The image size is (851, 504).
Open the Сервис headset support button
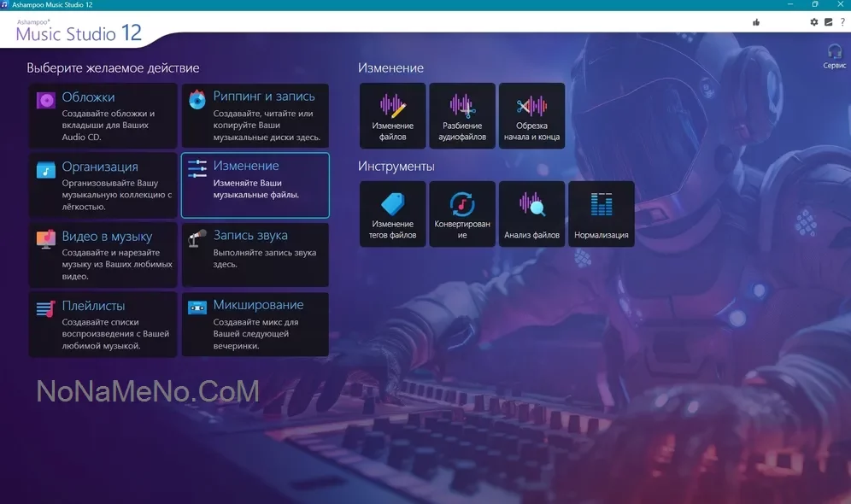coord(834,56)
